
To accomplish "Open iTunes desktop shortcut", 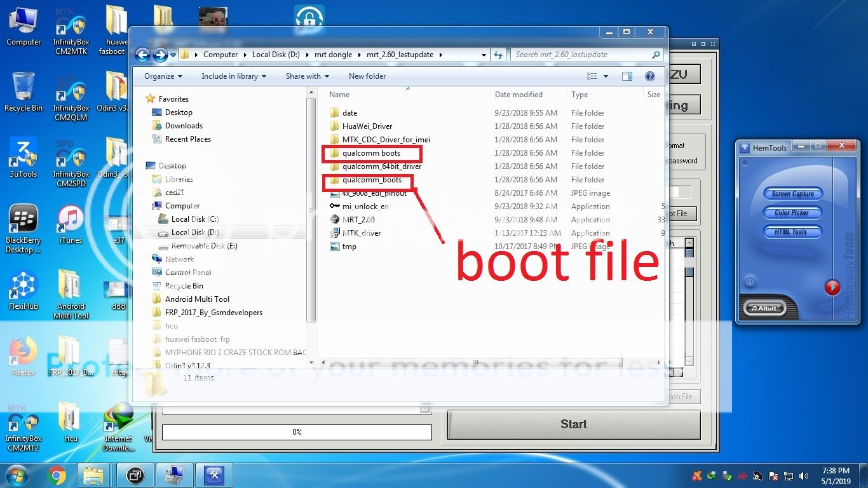I will point(71,225).
